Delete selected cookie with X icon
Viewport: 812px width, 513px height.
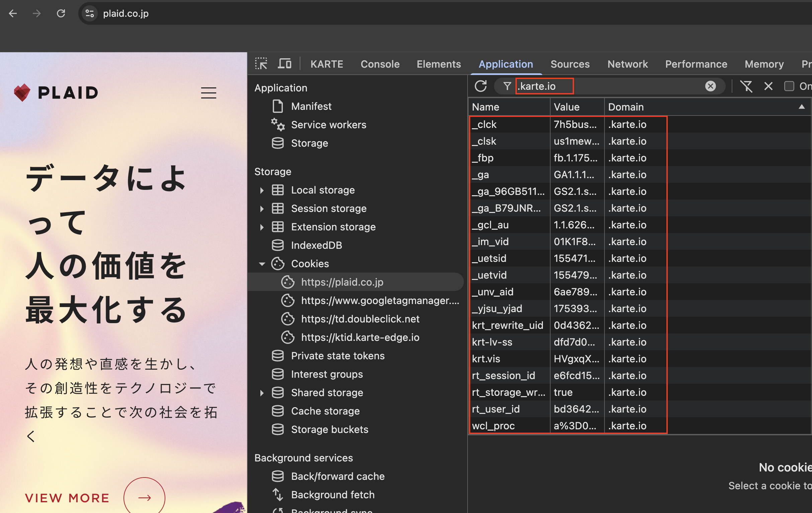768,86
